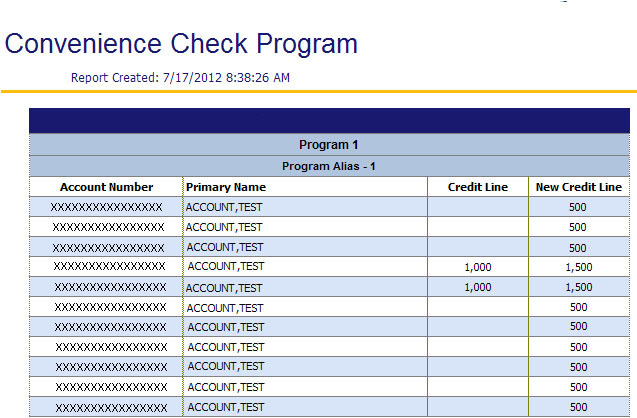Click the Convenience Check Program title
The height and width of the screenshot is (418, 637).
coord(181,44)
